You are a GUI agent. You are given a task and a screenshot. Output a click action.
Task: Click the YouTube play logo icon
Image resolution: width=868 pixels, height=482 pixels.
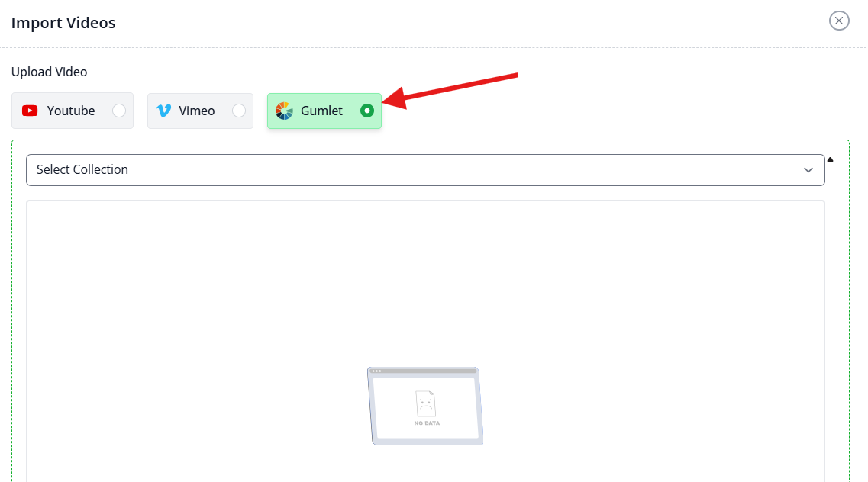pos(30,111)
